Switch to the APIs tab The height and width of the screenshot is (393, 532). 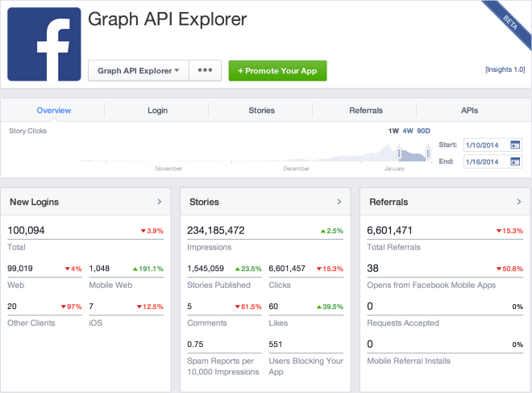pyautogui.click(x=470, y=111)
